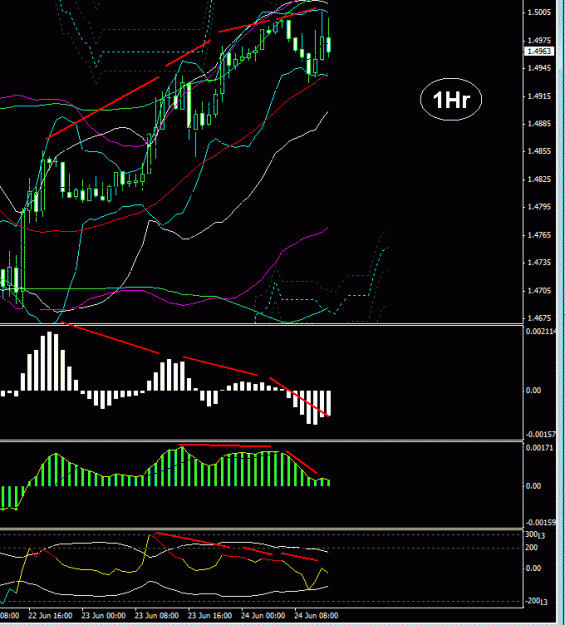The height and width of the screenshot is (625, 565).
Task: Click the 1.4885 price axis label
Action: click(x=539, y=124)
